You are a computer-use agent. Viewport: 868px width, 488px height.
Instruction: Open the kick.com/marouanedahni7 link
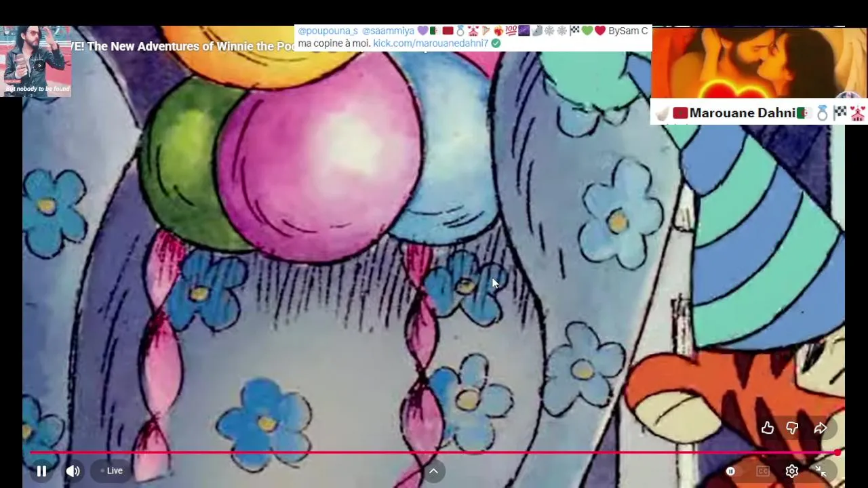point(431,43)
